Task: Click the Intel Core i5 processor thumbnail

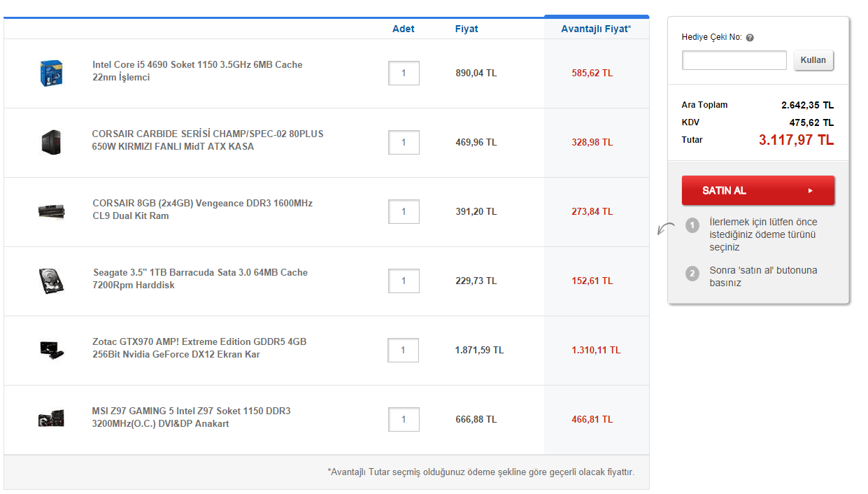Action: 52,73
